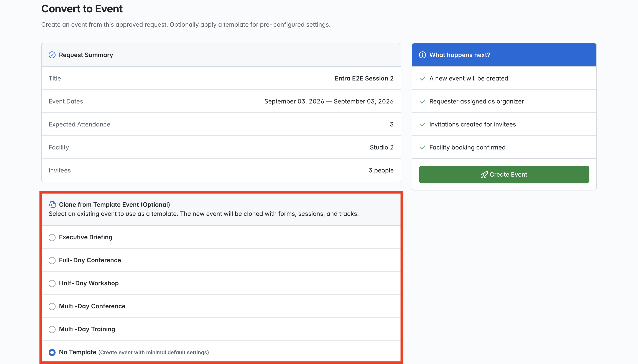Select the No Template radio button
Screen dimensions: 638x364
(x=52, y=353)
